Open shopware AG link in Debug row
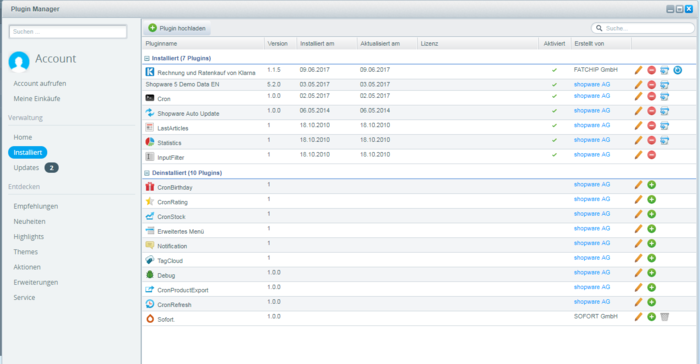The image size is (700, 364). [x=592, y=272]
